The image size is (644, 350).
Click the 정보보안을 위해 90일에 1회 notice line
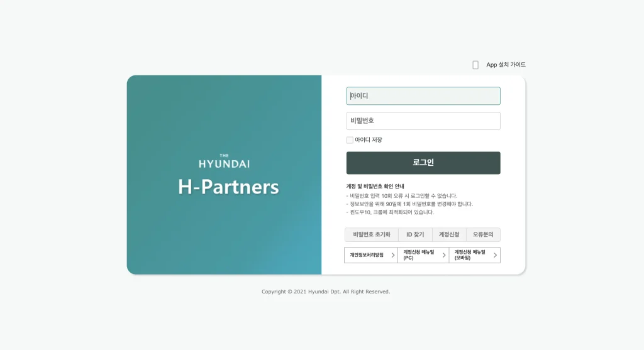(409, 204)
